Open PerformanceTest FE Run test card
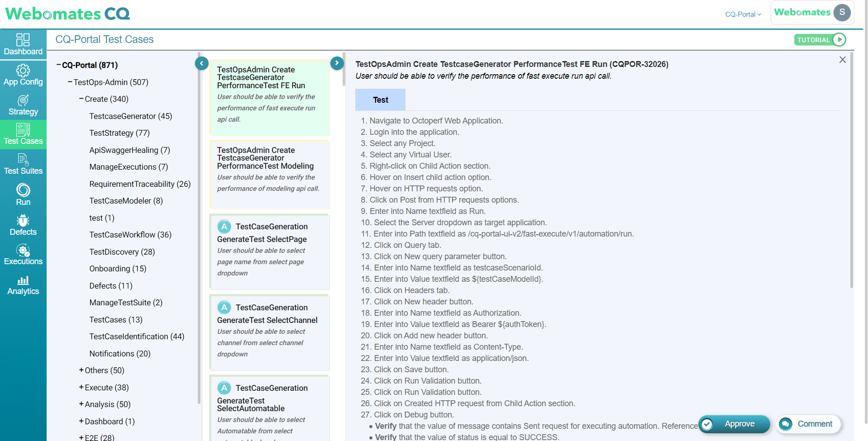The width and height of the screenshot is (868, 441). coord(269,98)
